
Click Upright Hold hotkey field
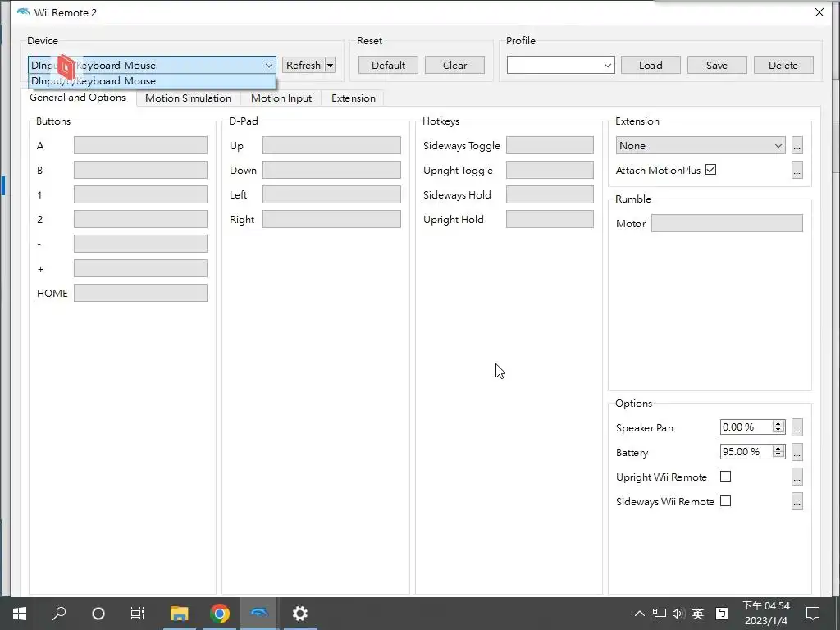(x=550, y=219)
